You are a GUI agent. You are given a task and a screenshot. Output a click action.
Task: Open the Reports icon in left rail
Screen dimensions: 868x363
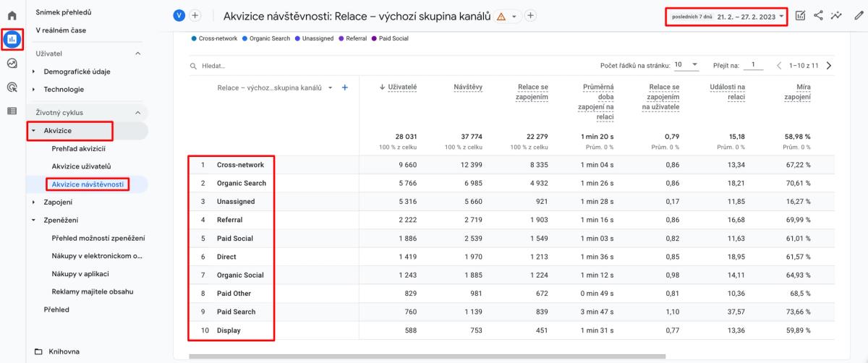tap(12, 39)
